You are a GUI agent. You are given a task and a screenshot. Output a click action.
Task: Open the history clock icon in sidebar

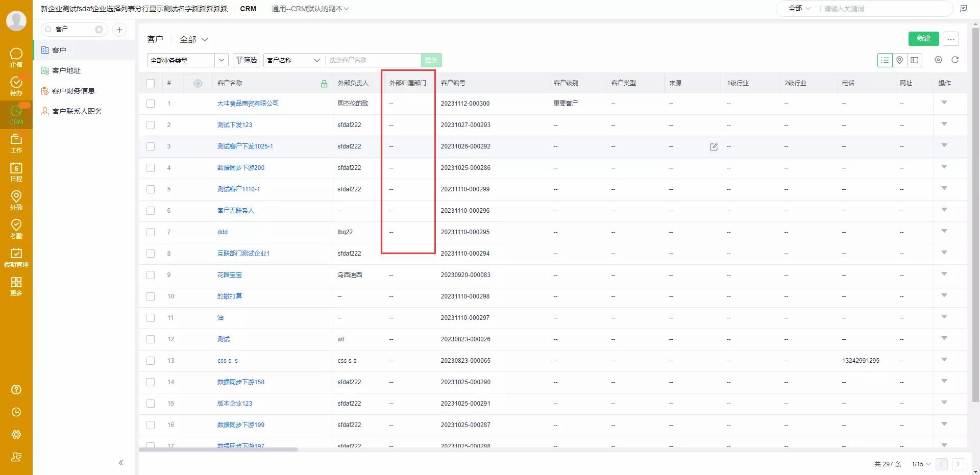(x=16, y=412)
